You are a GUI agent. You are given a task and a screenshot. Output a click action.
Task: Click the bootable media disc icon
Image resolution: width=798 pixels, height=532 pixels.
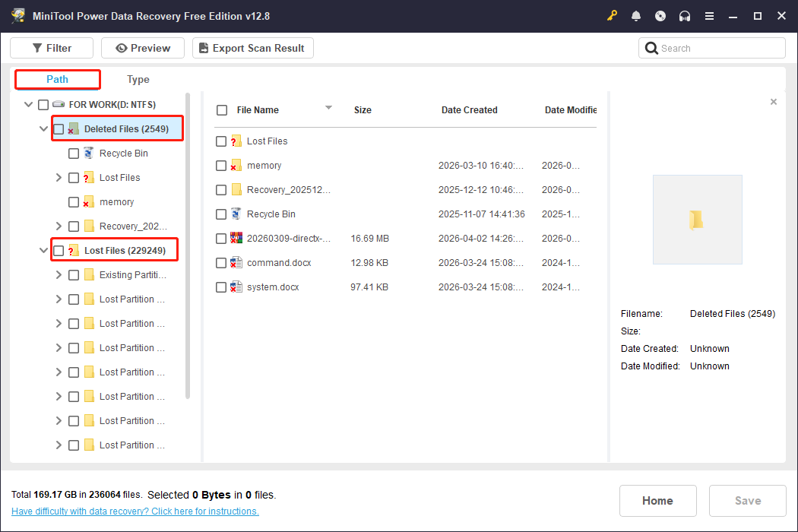tap(660, 15)
